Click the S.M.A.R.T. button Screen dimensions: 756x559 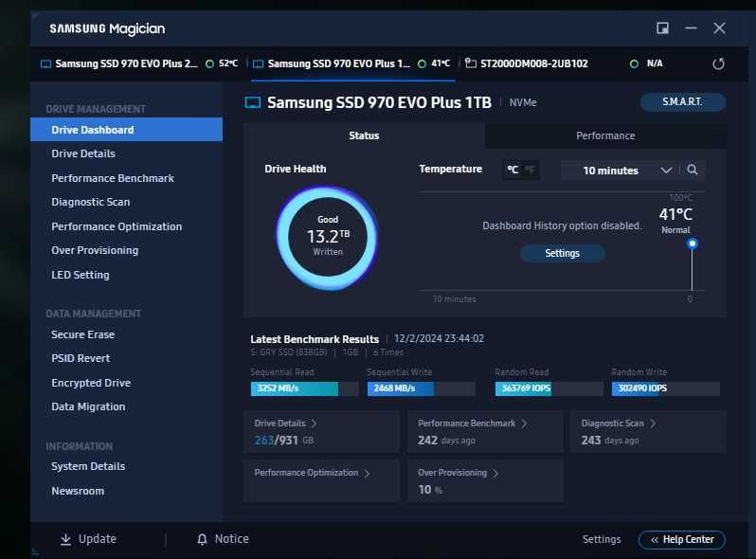coord(683,101)
